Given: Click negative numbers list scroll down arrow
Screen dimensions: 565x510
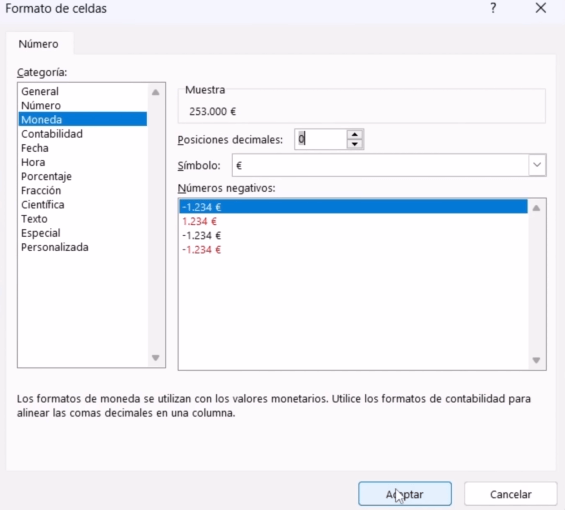Looking at the screenshot, I should click(x=536, y=360).
